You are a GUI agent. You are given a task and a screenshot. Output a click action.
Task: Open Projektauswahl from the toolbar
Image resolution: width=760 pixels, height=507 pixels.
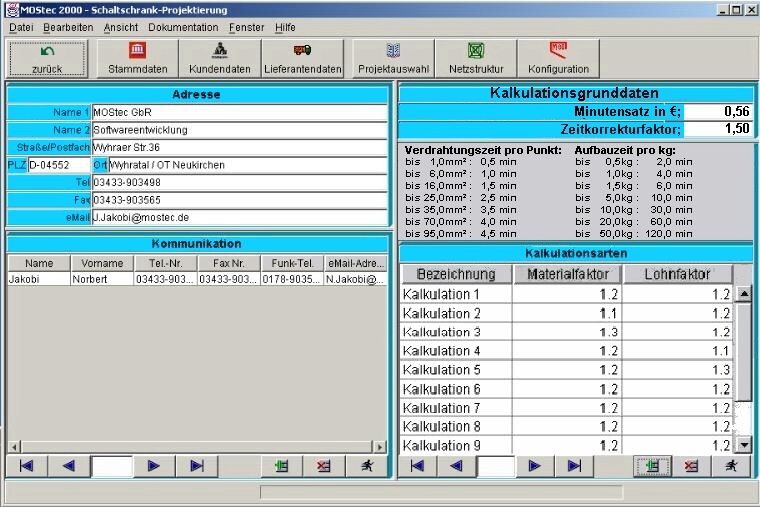click(393, 58)
